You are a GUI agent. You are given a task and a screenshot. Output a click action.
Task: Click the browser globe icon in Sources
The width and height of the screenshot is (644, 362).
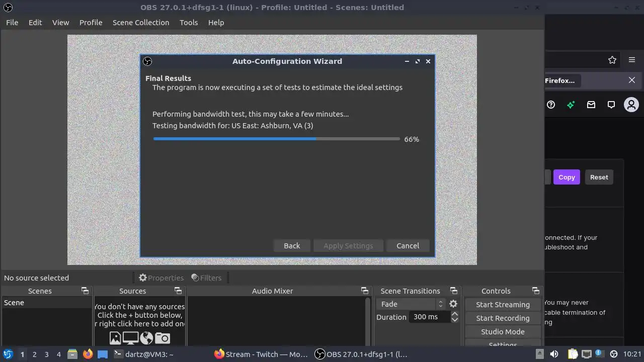(146, 338)
